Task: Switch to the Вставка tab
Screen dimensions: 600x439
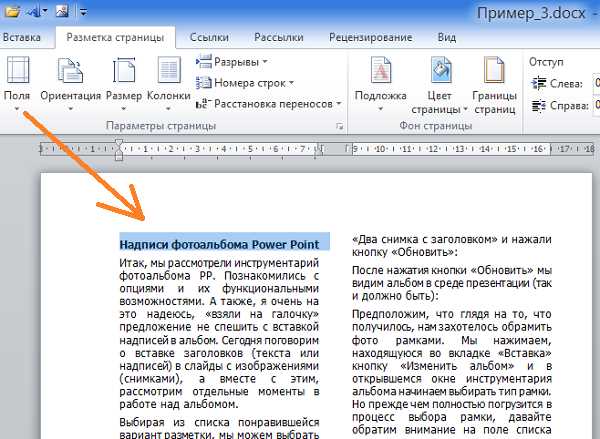Action: [x=21, y=37]
